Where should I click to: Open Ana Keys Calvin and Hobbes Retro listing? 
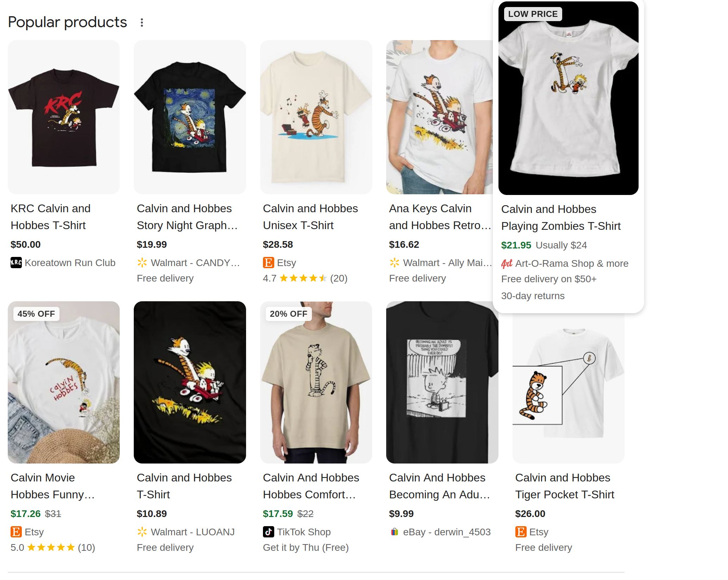click(440, 217)
